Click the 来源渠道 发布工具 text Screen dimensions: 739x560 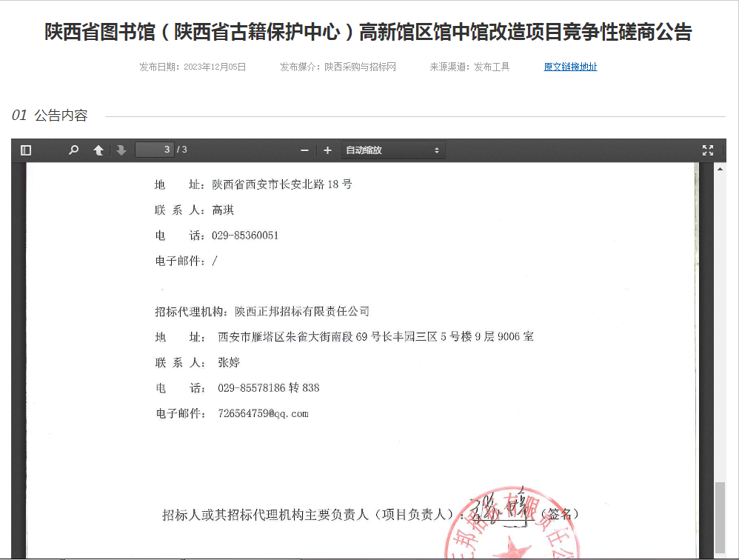469,67
